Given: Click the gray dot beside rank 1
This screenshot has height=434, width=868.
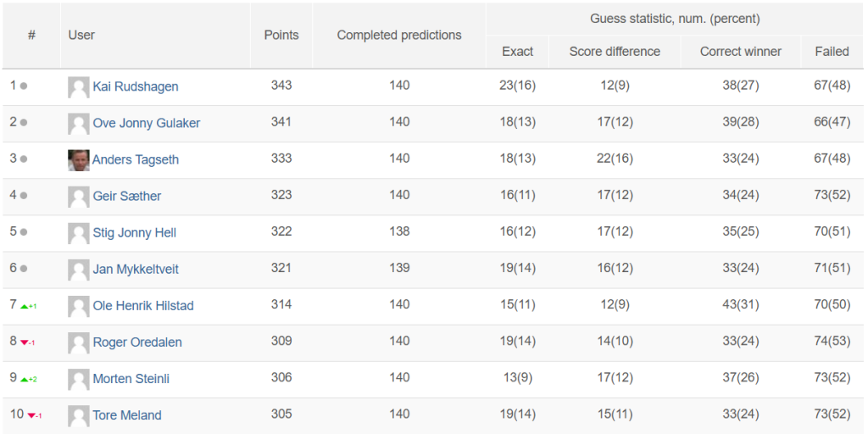Looking at the screenshot, I should [x=24, y=86].
